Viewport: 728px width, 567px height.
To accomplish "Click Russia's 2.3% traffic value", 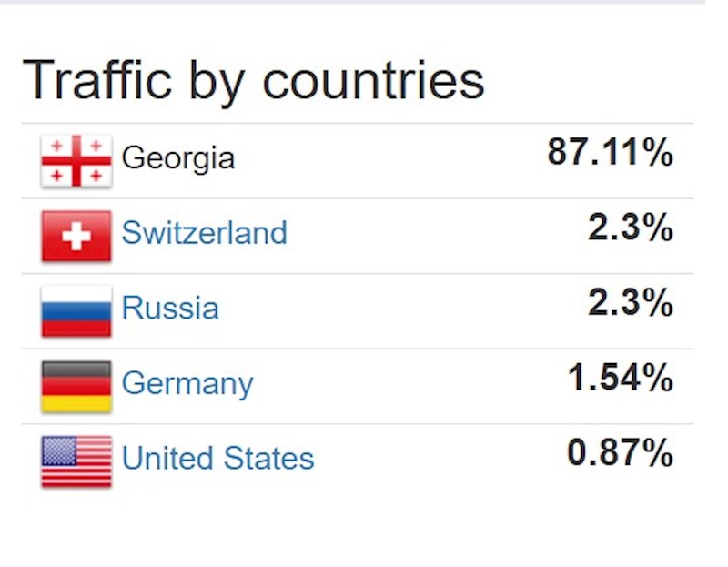I will pyautogui.click(x=631, y=302).
